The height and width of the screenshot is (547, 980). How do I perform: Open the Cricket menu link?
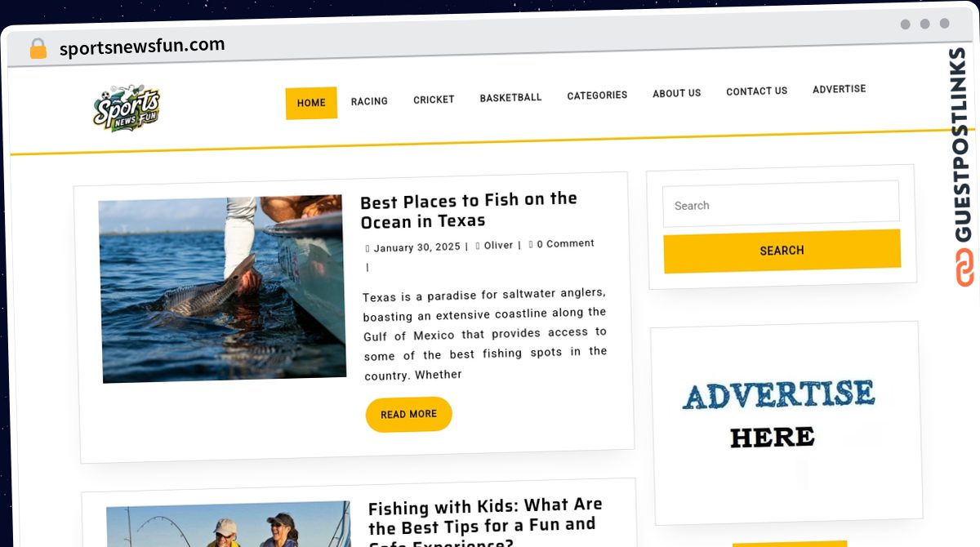434,100
